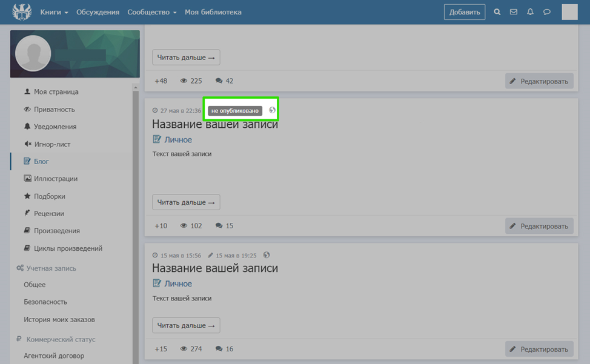Click the Приватность eye-slash icon
This screenshot has height=364, width=590.
[27, 109]
